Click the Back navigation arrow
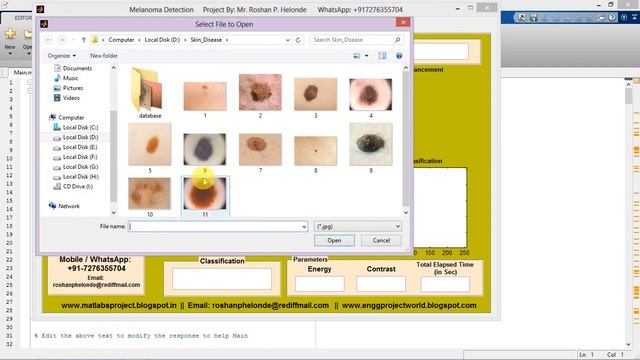This screenshot has width=640, height=360. coord(49,40)
